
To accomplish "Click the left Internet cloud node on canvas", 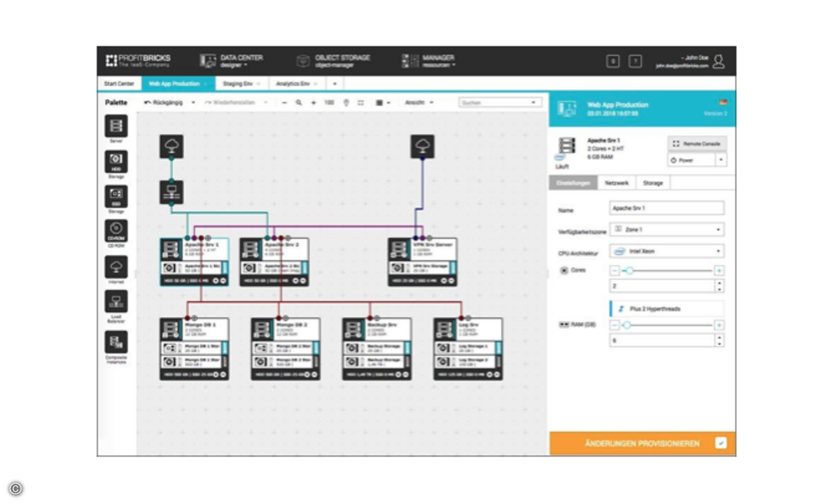I will click(171, 146).
